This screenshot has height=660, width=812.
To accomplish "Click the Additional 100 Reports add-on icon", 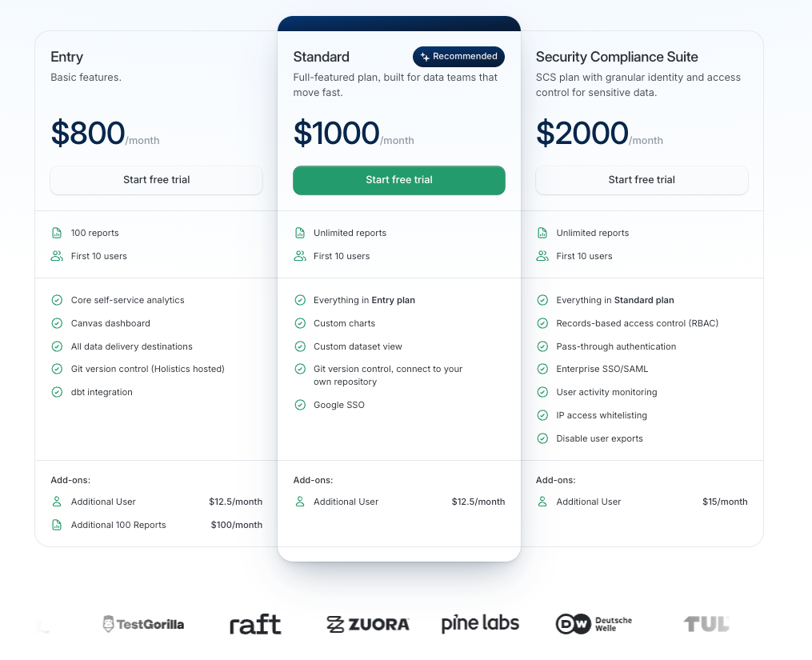I will pos(57,525).
